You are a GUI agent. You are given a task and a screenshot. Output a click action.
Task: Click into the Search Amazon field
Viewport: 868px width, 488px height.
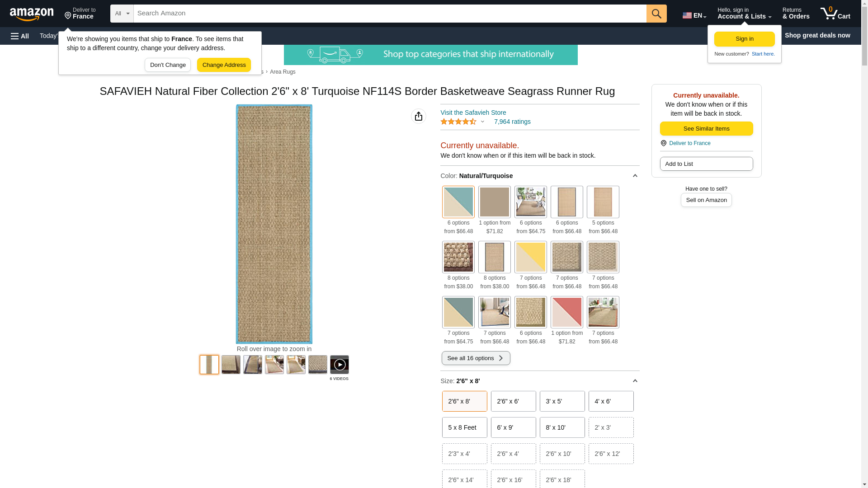coord(390,14)
